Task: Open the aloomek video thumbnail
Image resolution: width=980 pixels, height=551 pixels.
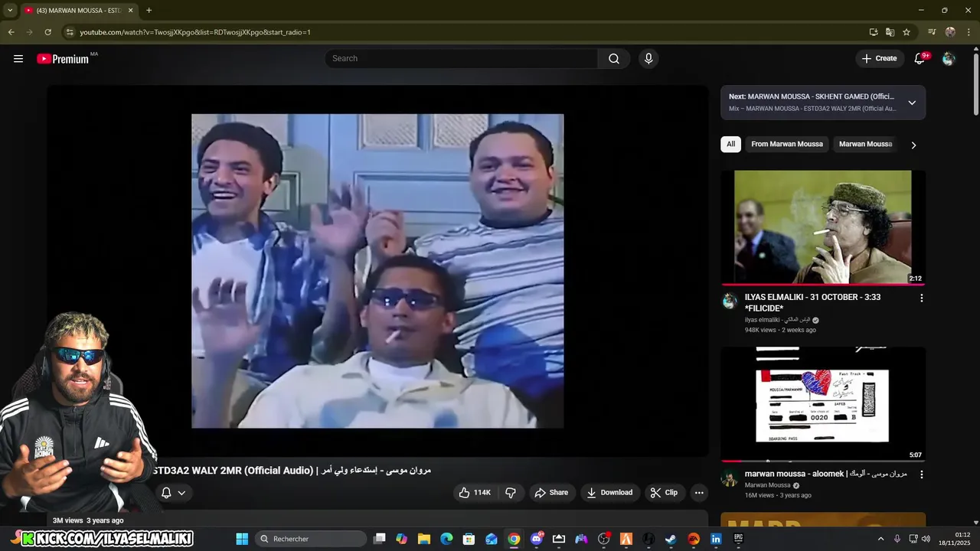Action: tap(823, 404)
